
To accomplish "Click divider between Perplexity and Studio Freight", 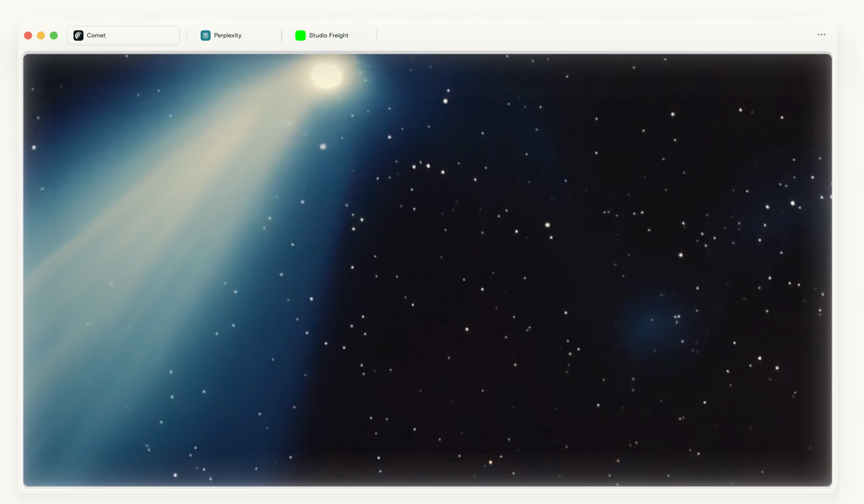I will click(281, 35).
